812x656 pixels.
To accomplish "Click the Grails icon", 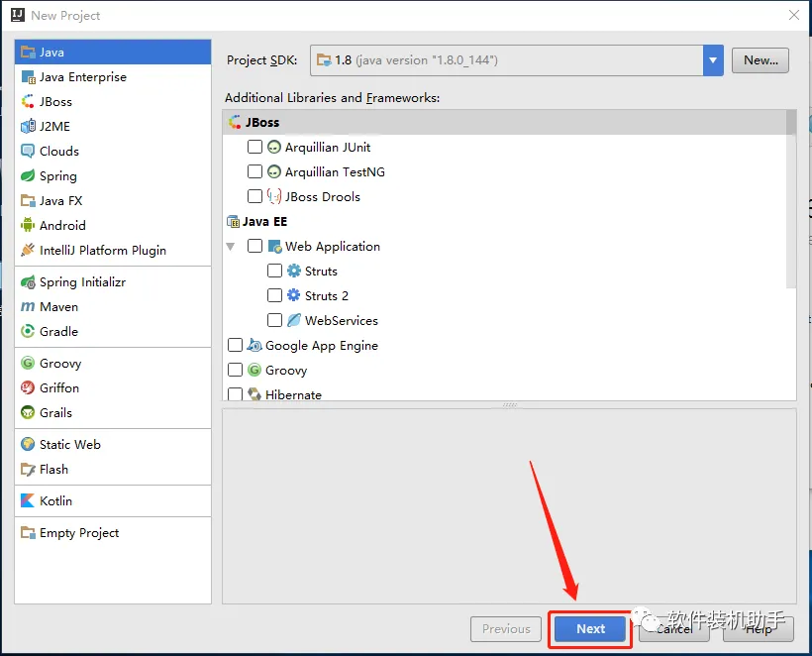I will pyautogui.click(x=28, y=413).
